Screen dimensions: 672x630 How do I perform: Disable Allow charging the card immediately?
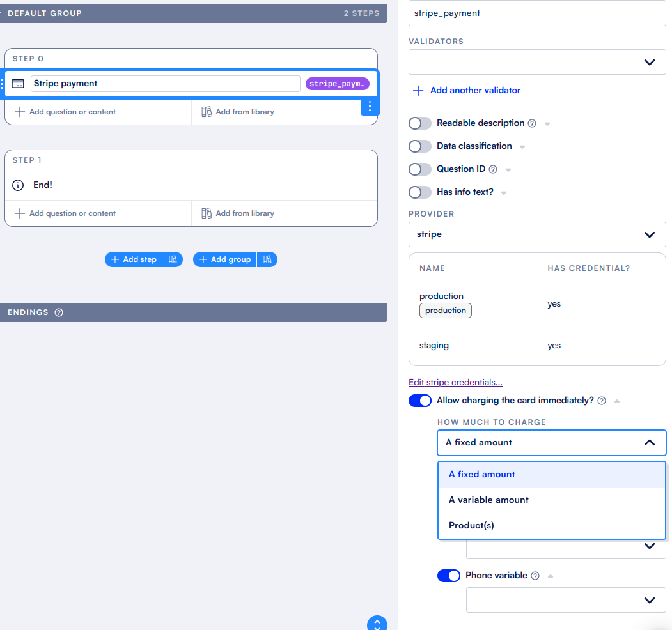tap(420, 401)
